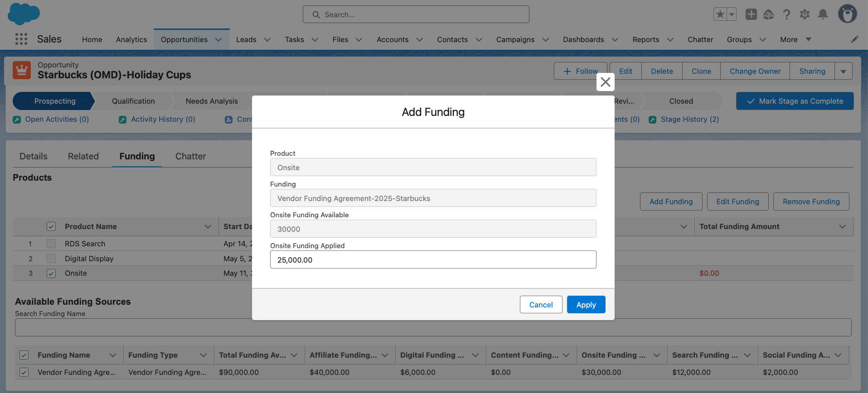This screenshot has width=868, height=393.
Task: Click the magnifier icon in search bar
Action: [316, 14]
